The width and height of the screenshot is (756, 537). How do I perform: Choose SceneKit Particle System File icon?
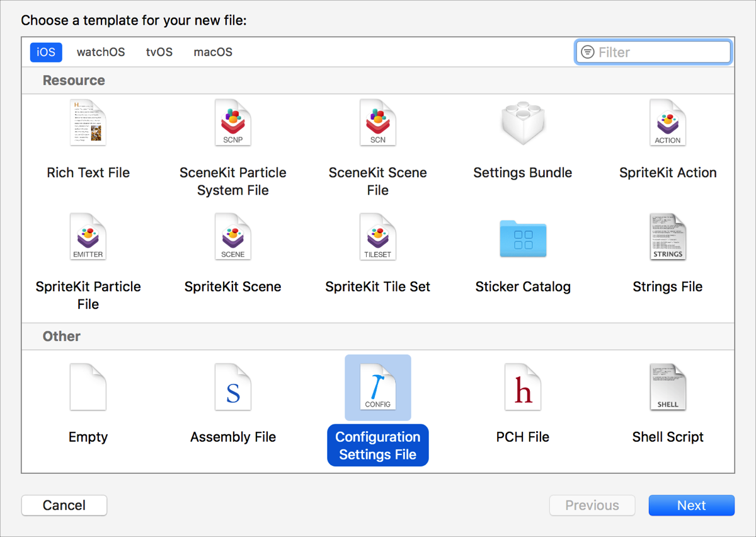coord(233,123)
